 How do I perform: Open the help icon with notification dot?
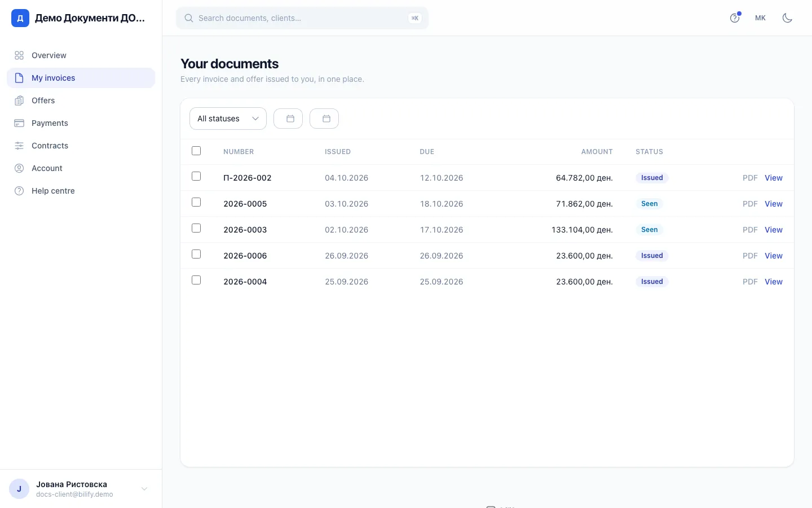[735, 18]
